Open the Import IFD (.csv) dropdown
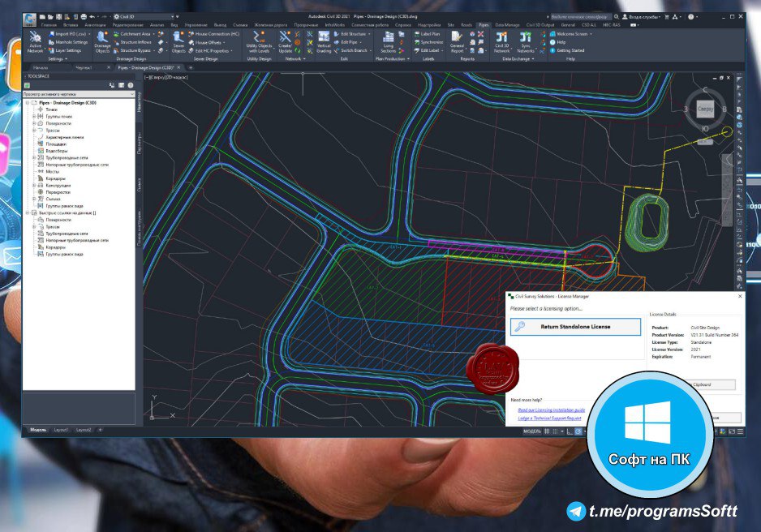761x532 pixels. tap(89, 34)
